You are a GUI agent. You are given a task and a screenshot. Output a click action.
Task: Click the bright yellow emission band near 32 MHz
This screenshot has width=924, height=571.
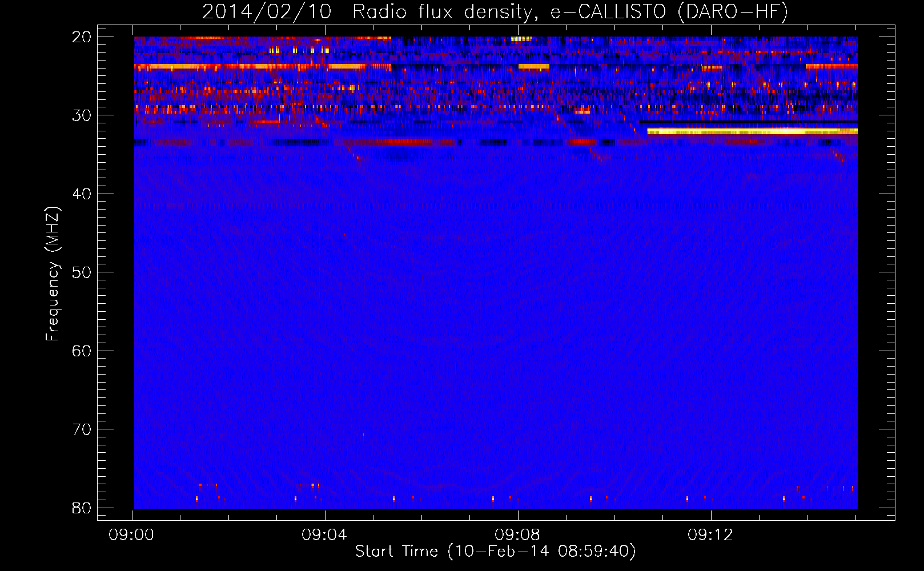click(752, 132)
